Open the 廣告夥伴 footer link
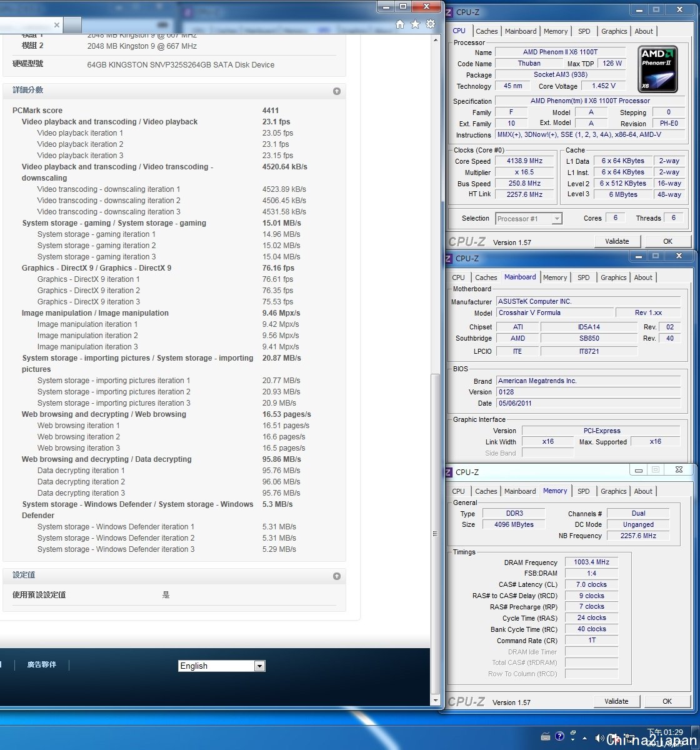Screen dimensions: 700x750 [x=41, y=665]
